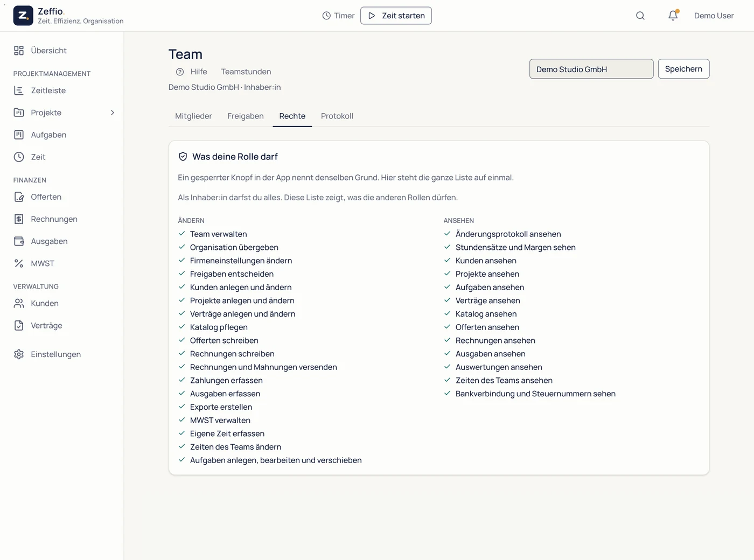Click 'Organisation übergeben' permission entry
754x560 pixels.
(234, 247)
